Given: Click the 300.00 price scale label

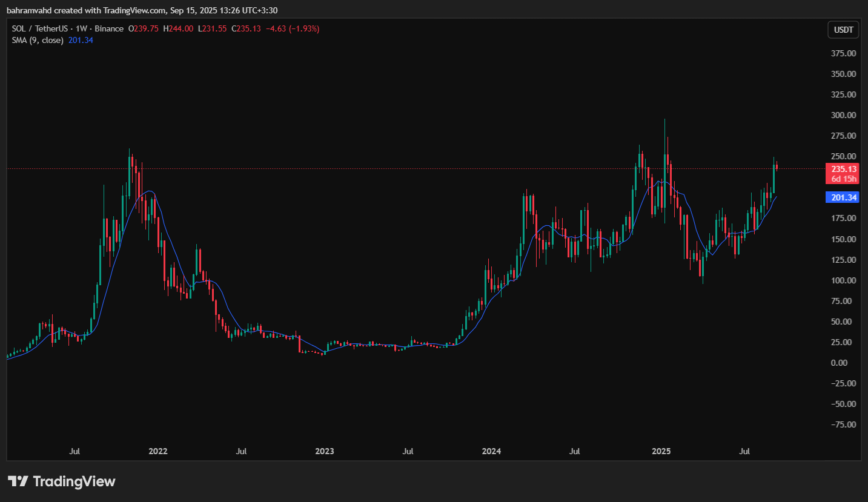Looking at the screenshot, I should pos(843,115).
